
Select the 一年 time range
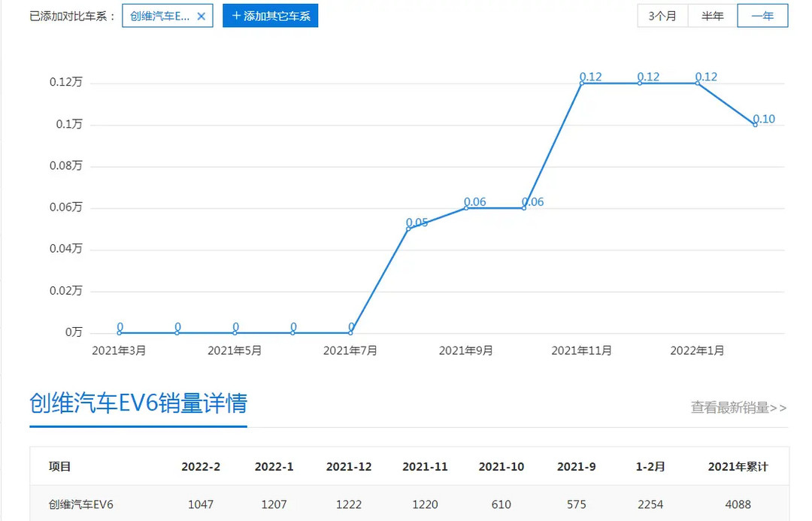click(762, 16)
